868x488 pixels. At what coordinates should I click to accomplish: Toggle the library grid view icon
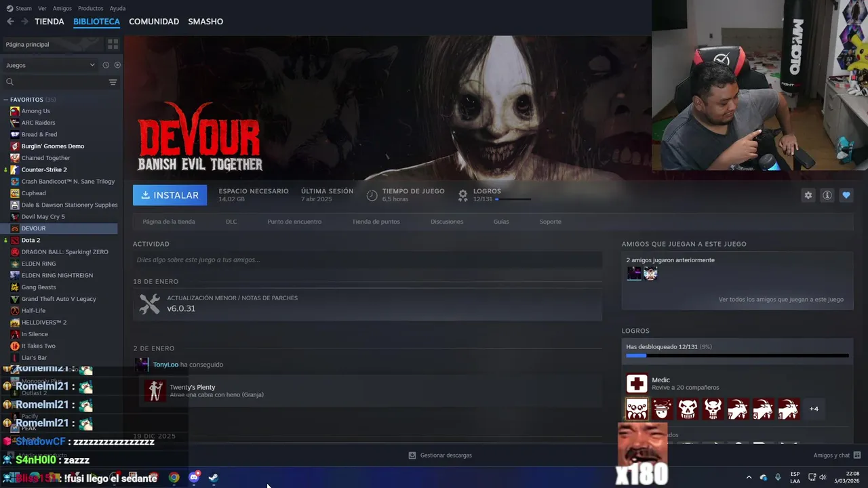(x=113, y=44)
